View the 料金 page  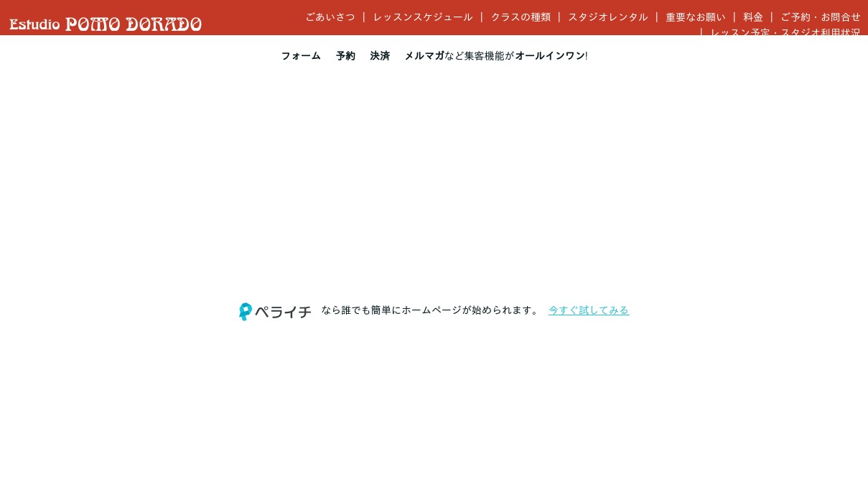coord(753,17)
